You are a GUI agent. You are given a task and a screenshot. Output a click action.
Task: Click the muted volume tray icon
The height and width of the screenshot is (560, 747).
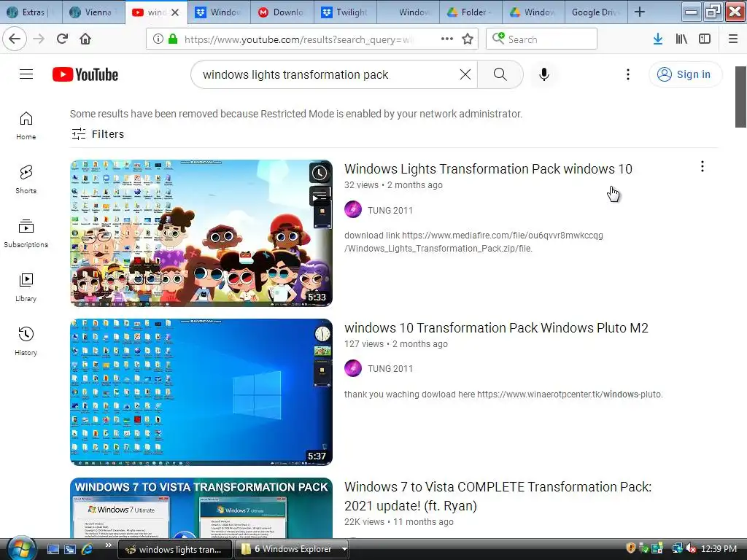click(690, 548)
